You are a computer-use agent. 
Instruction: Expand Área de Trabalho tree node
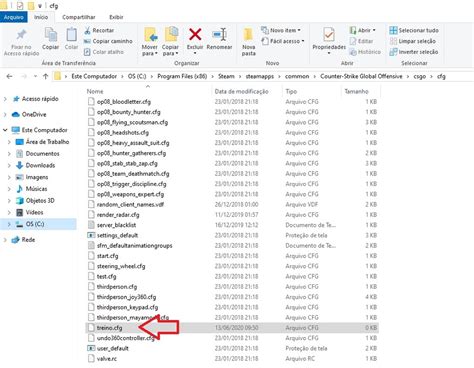(9, 142)
